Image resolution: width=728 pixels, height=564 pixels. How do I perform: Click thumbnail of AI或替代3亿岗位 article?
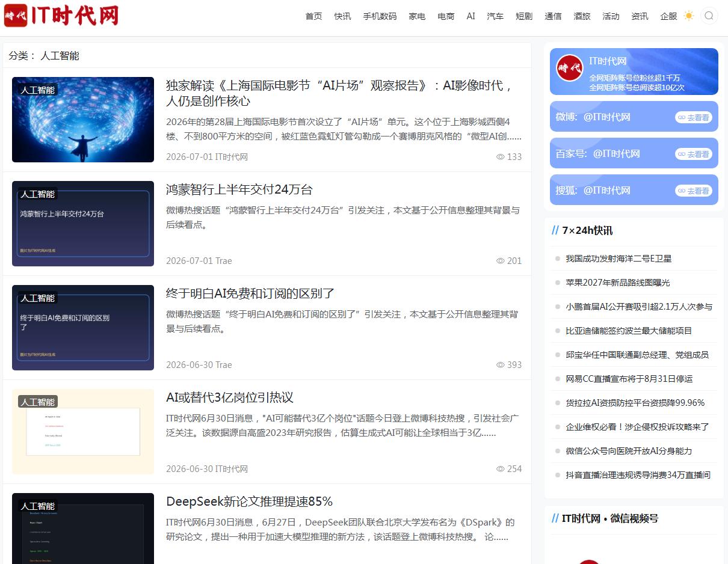coord(83,432)
